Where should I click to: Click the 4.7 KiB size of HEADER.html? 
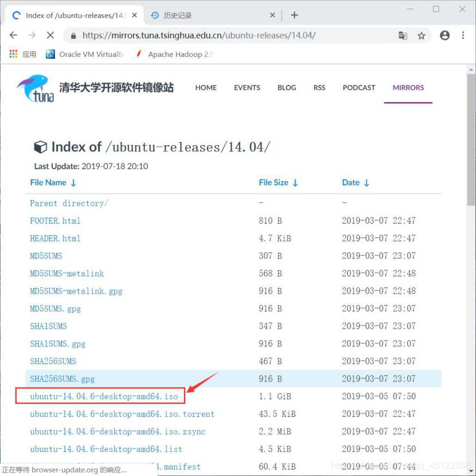(275, 239)
